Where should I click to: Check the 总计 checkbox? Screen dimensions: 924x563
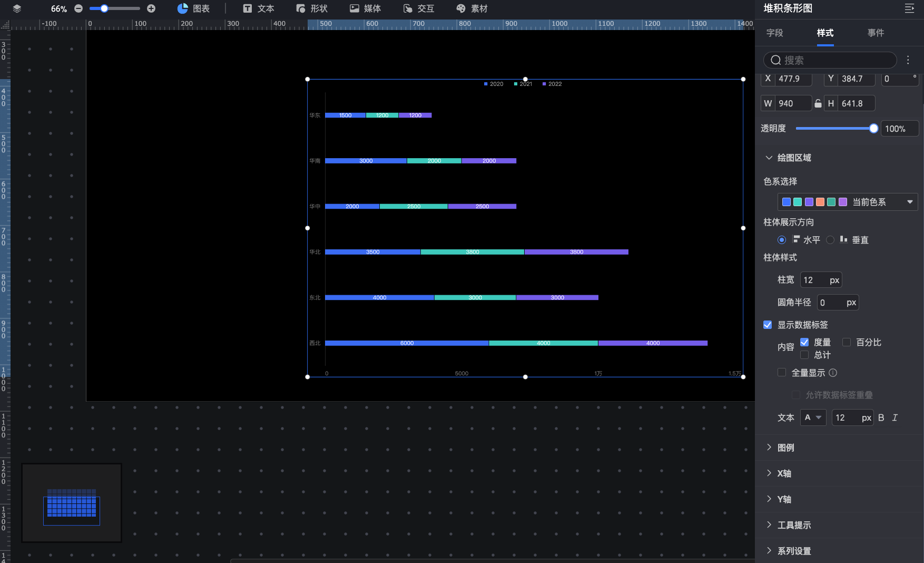[x=804, y=355]
